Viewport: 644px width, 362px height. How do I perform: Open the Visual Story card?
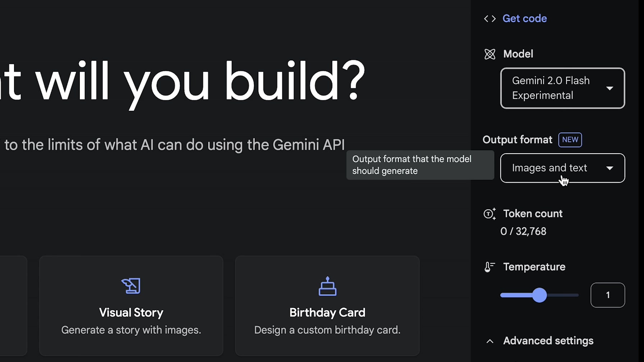tap(131, 306)
